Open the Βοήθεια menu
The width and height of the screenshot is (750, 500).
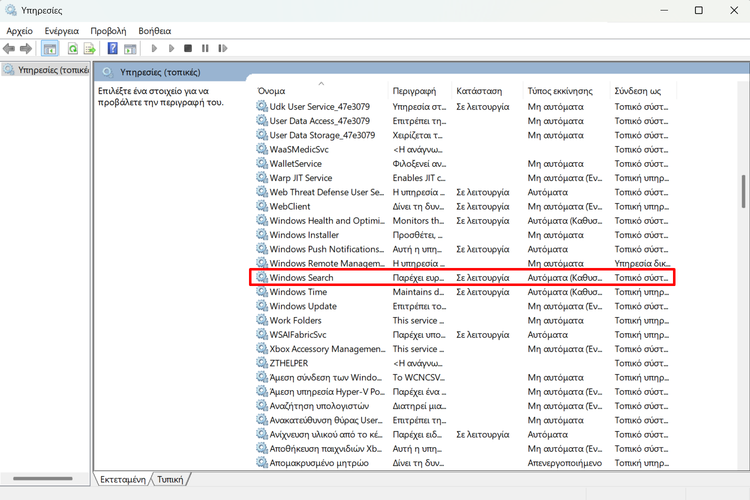pyautogui.click(x=154, y=31)
